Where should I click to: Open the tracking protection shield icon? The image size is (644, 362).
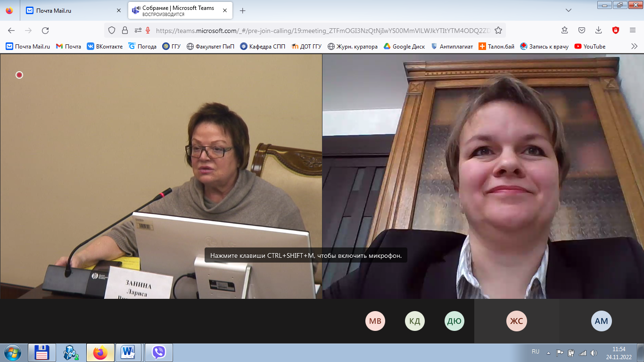(x=112, y=30)
